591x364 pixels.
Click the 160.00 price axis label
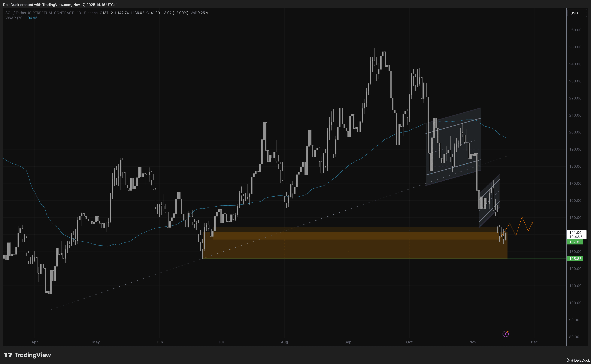pyautogui.click(x=575, y=201)
